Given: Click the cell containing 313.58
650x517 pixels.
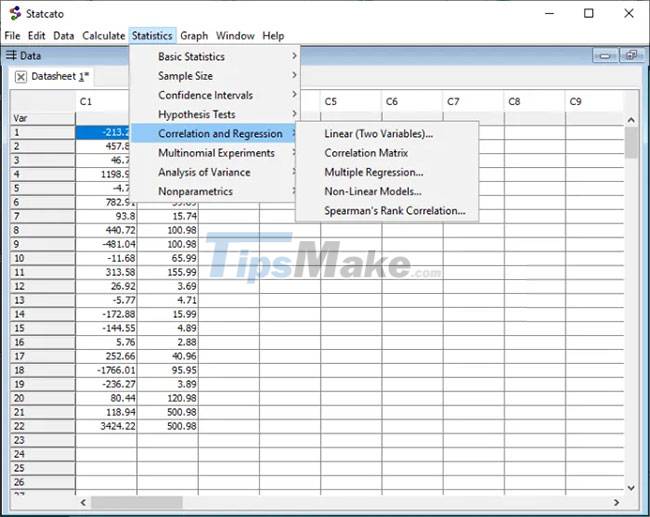Looking at the screenshot, I should pyautogui.click(x=106, y=272).
